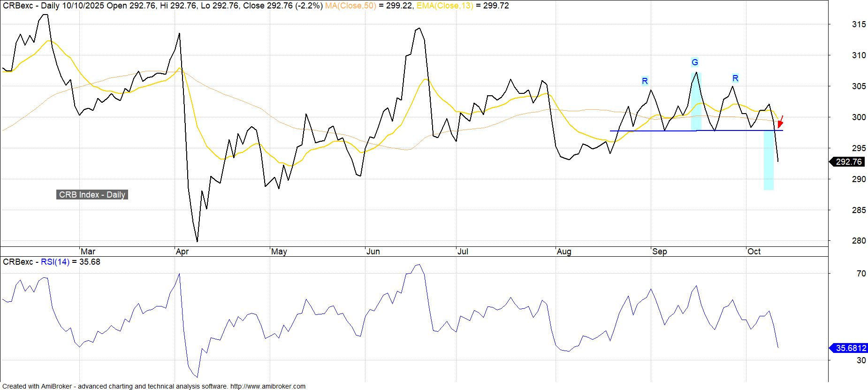Click the EMA(Close,13) legend text
868x390 pixels.
pyautogui.click(x=445, y=6)
